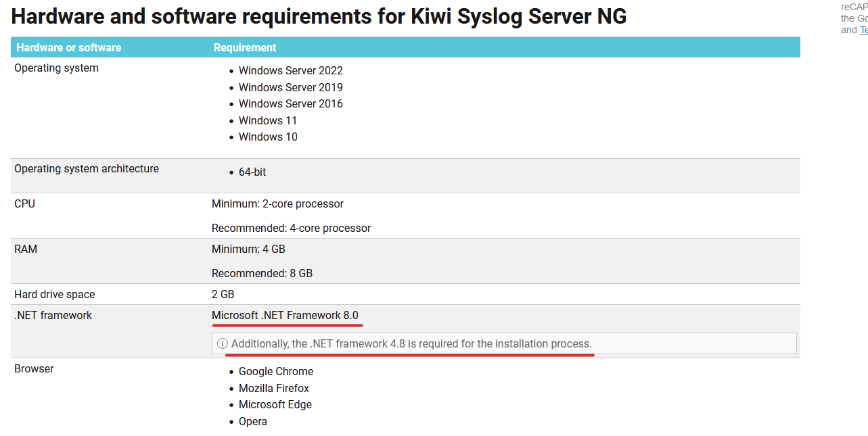Click the page heading about Kiwi Syslog Server NG
868x436 pixels.
pyautogui.click(x=319, y=16)
